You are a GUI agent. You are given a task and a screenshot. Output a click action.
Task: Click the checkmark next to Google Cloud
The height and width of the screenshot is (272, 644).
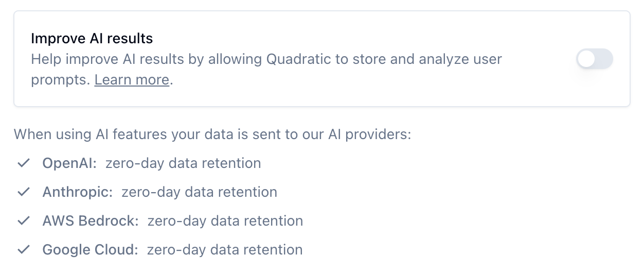(x=23, y=250)
